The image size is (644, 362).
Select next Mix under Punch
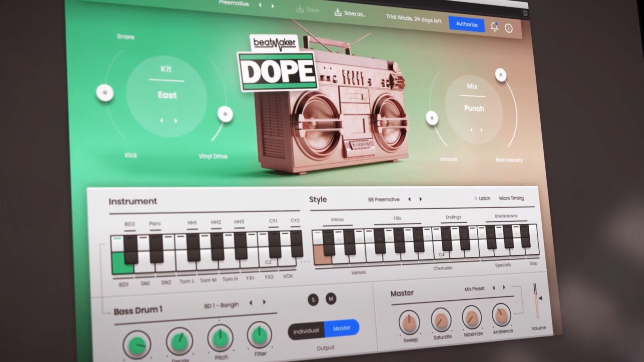(481, 130)
